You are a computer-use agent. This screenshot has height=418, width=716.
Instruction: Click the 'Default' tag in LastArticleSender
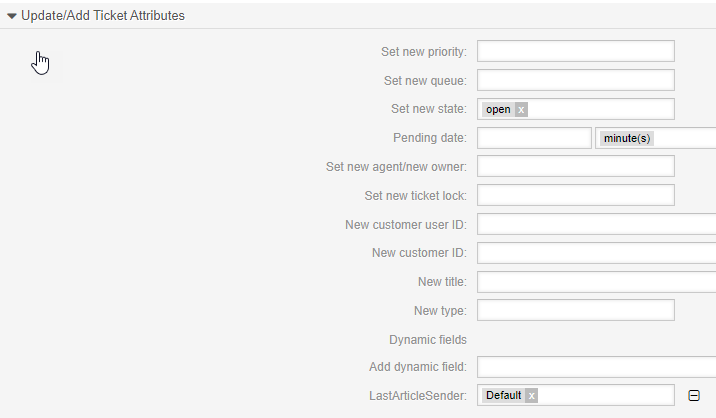[503, 396]
